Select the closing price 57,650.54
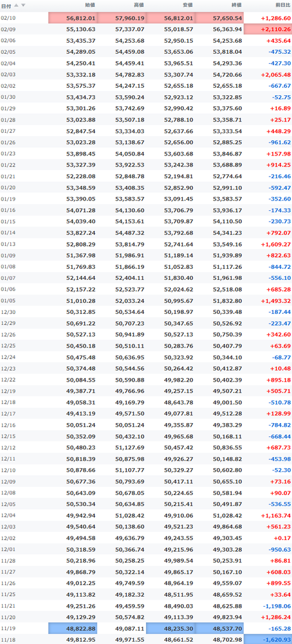292x644 pixels. 220,18
